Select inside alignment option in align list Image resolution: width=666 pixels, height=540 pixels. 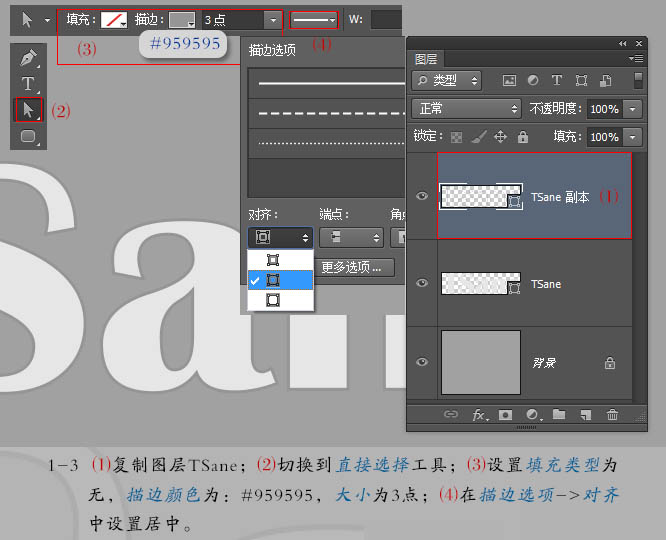point(280,260)
